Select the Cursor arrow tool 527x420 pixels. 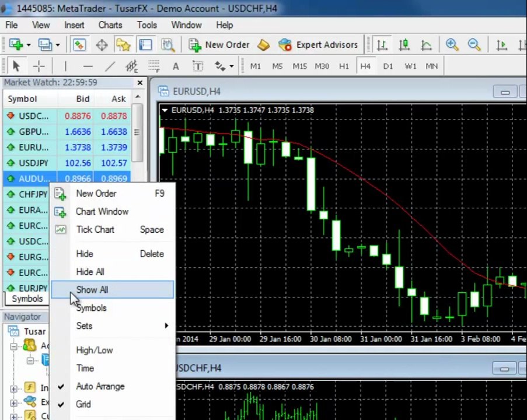(16, 66)
